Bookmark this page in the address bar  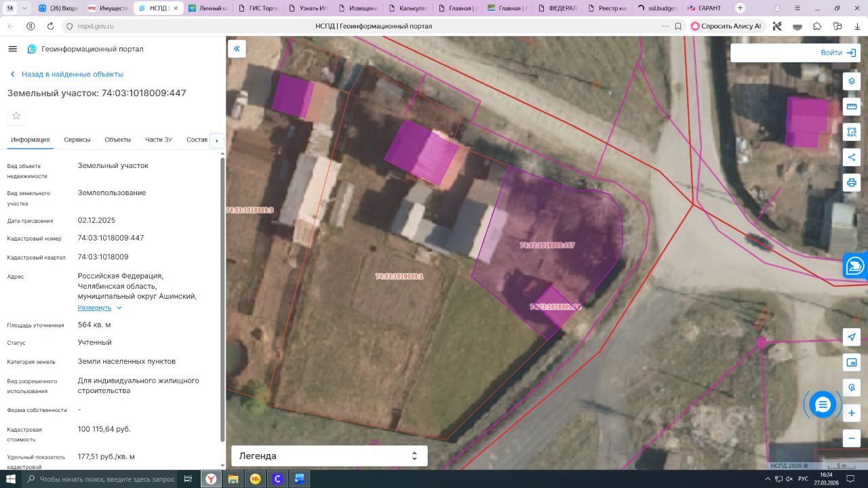click(x=678, y=26)
